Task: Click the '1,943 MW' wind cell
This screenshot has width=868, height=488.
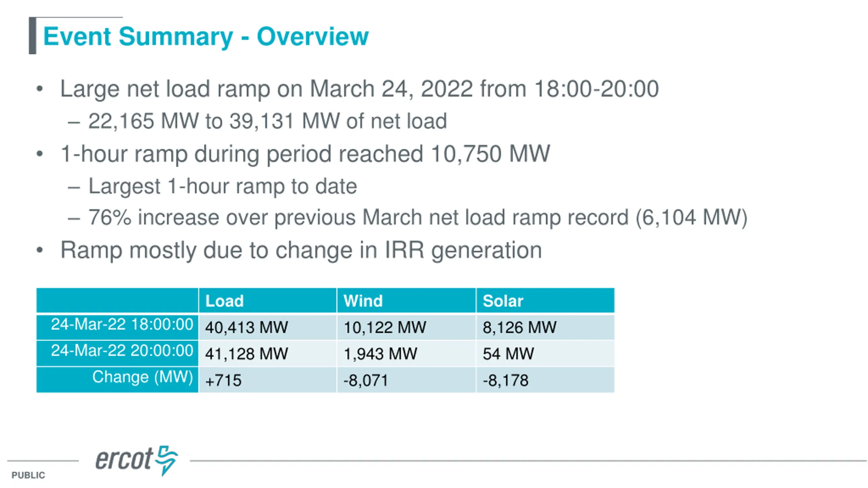Action: pos(406,353)
